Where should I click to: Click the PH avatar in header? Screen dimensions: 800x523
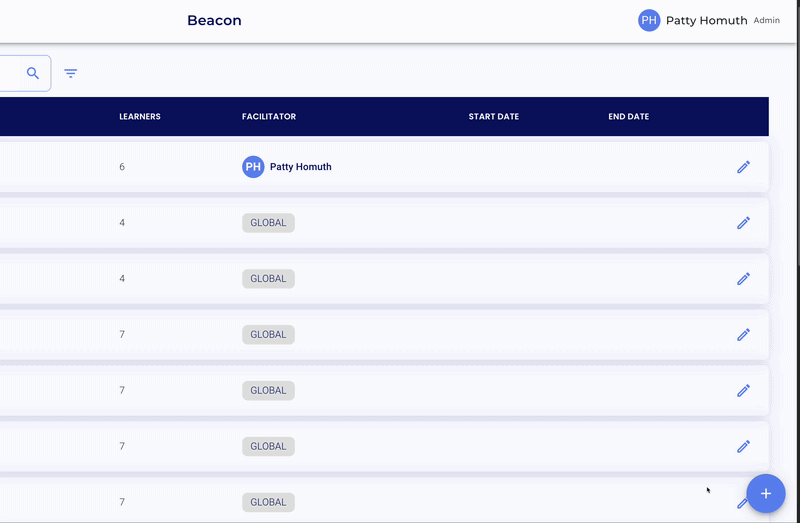coord(649,20)
